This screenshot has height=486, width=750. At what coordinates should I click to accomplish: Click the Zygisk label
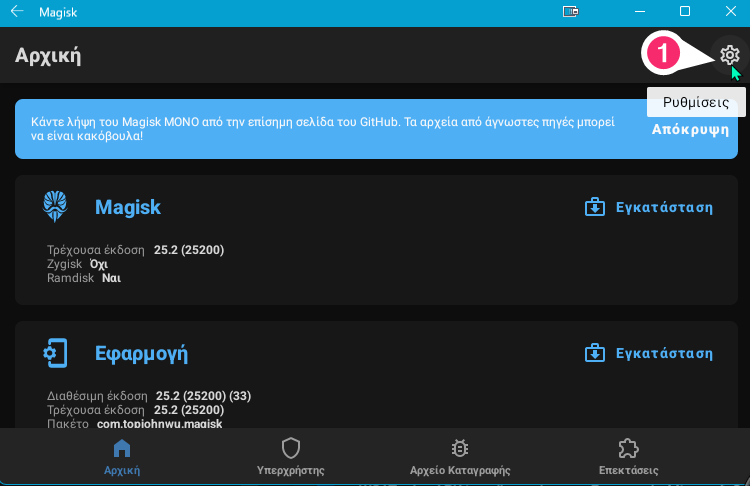(64, 264)
